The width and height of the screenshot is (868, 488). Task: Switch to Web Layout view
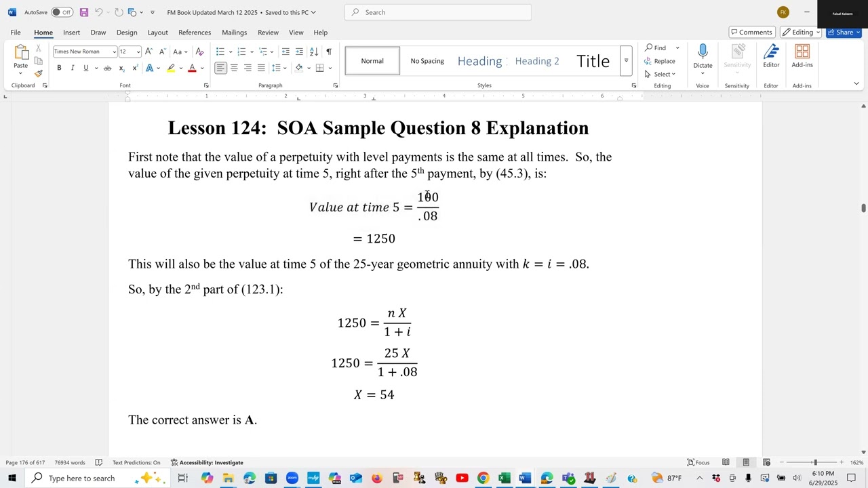(x=766, y=462)
